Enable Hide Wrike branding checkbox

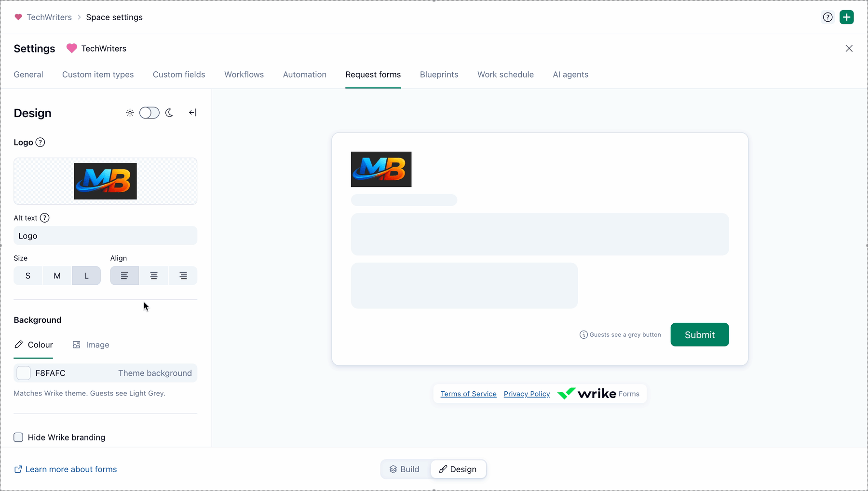(18, 438)
